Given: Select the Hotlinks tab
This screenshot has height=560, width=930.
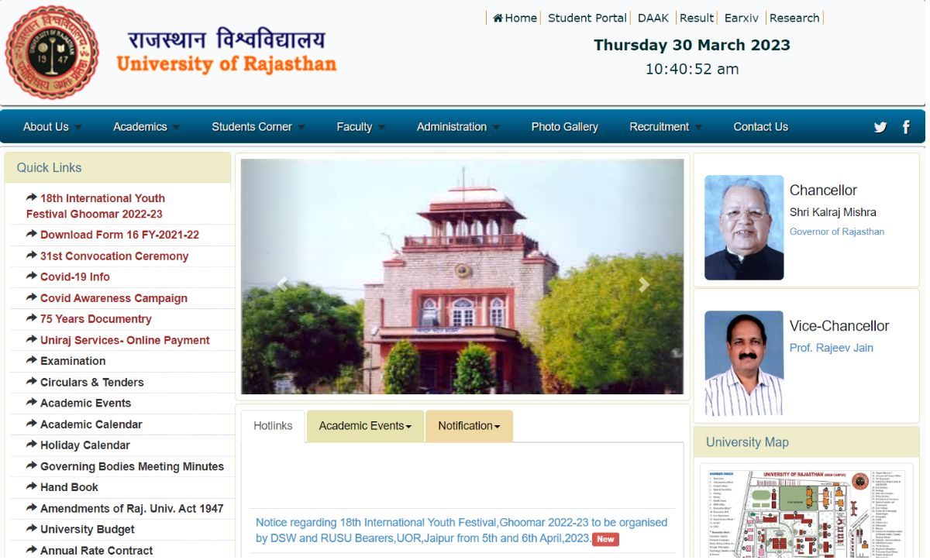Looking at the screenshot, I should pyautogui.click(x=273, y=426).
